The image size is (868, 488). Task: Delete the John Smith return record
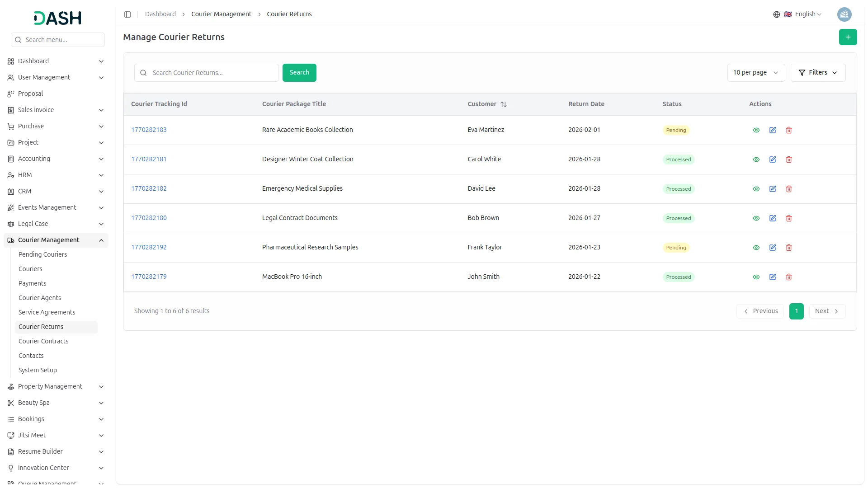click(788, 277)
